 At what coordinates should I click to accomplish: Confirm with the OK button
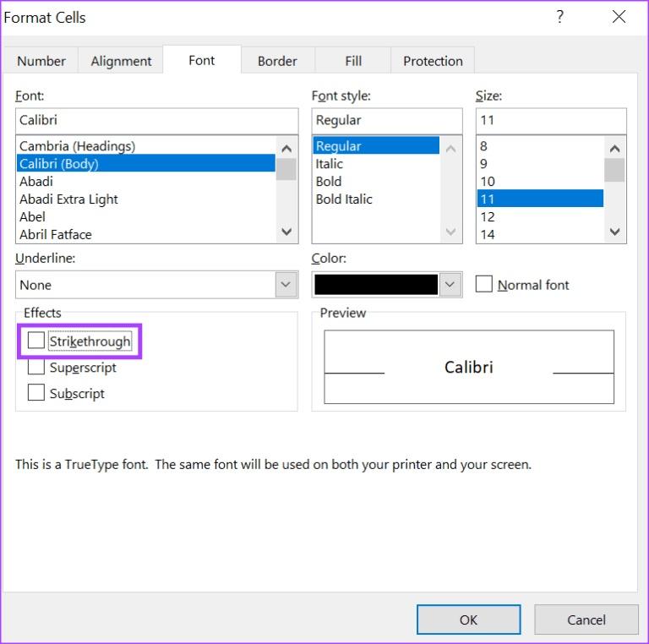(468, 619)
